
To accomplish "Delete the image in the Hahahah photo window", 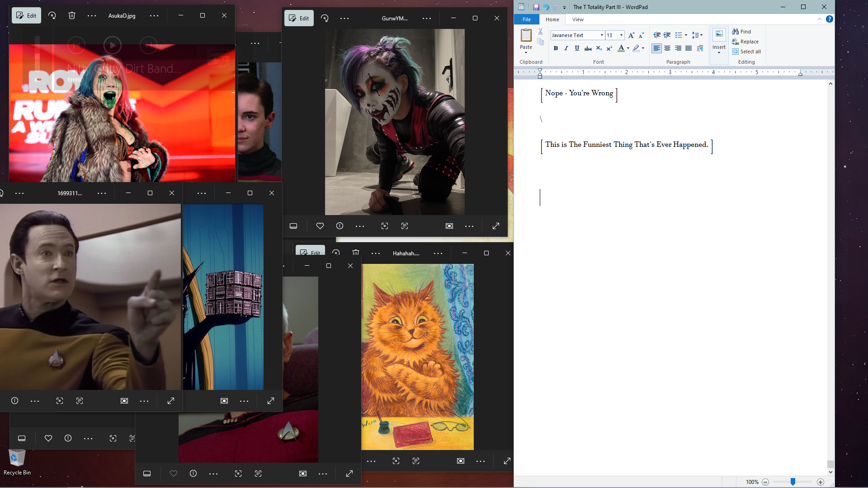I will (x=356, y=253).
